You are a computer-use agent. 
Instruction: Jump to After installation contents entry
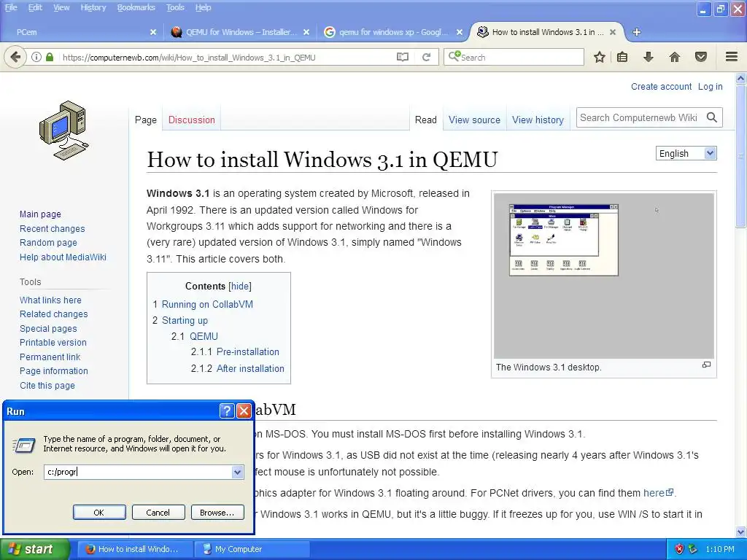(250, 368)
